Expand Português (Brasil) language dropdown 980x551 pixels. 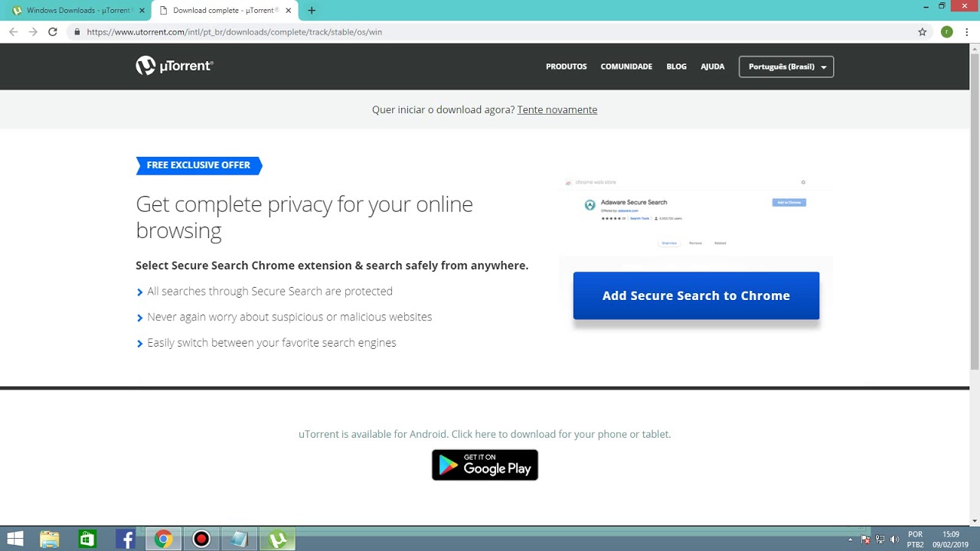pos(786,67)
